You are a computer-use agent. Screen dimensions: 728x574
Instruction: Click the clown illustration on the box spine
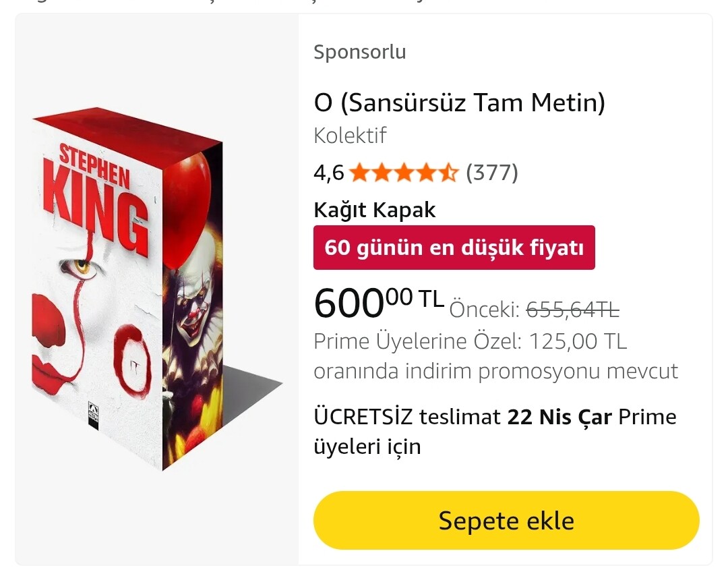click(x=194, y=317)
